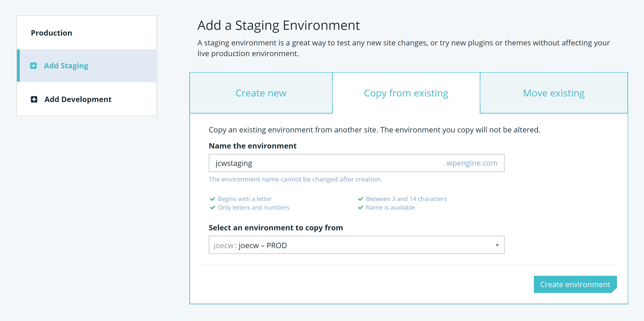
Task: Open the environment to copy from dropdown
Action: pos(356,245)
